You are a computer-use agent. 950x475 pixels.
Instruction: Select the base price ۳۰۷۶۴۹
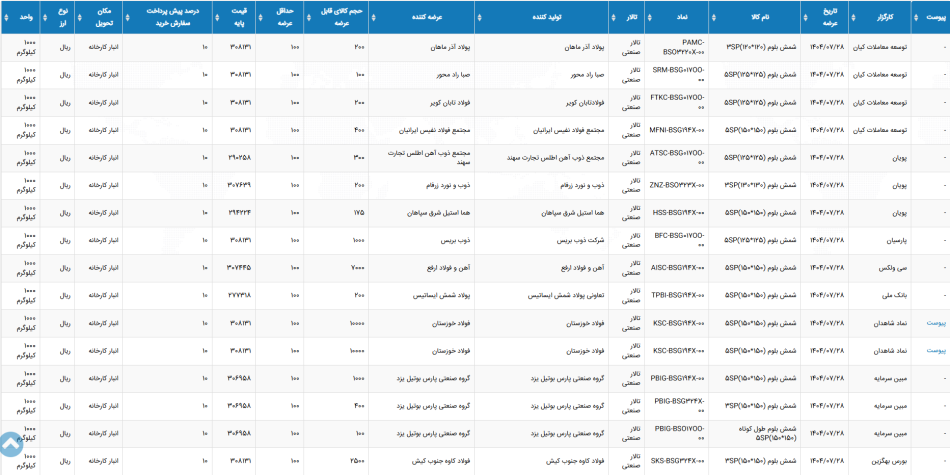click(x=239, y=185)
